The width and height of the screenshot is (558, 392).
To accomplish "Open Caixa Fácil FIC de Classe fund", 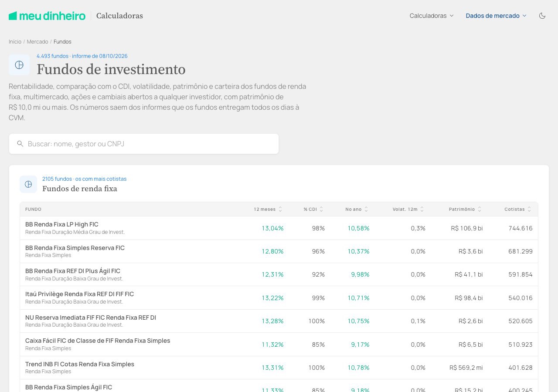I will click(x=98, y=341).
